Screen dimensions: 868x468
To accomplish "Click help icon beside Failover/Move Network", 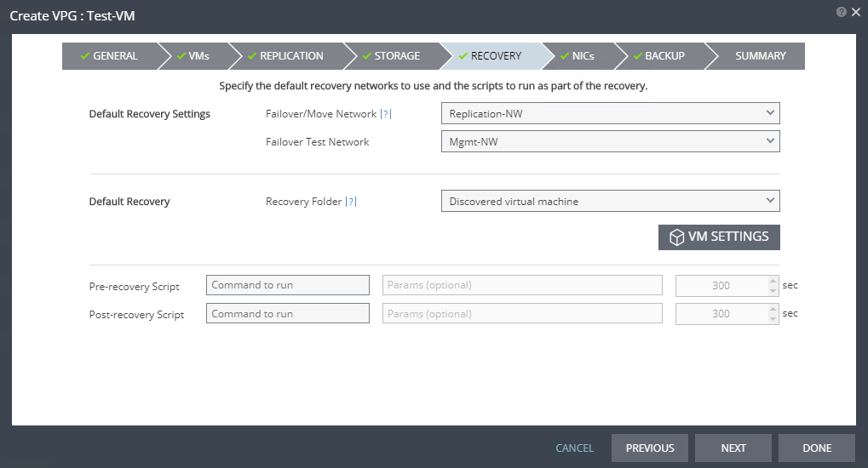I will point(386,114).
